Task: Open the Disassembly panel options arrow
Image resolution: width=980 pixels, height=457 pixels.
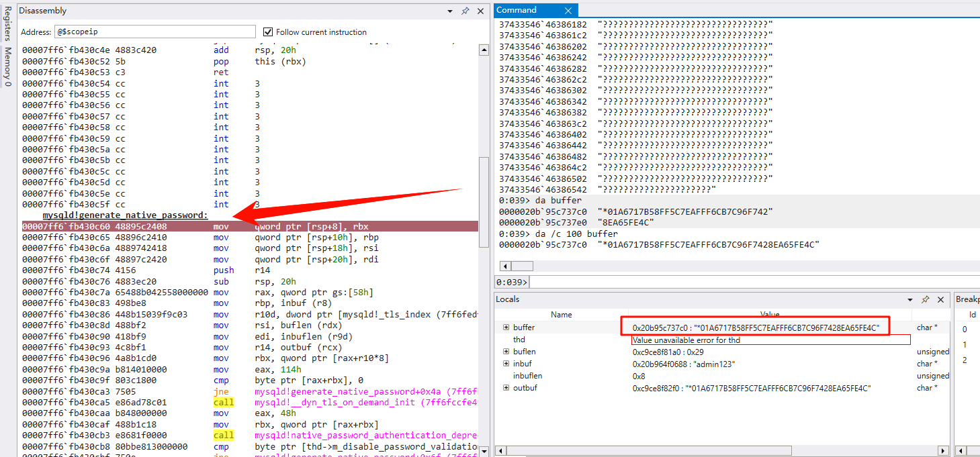Action: click(450, 11)
